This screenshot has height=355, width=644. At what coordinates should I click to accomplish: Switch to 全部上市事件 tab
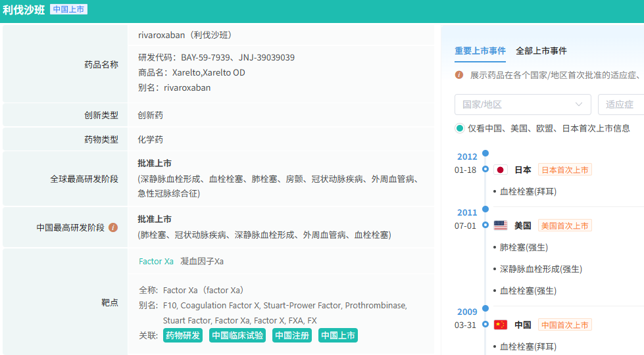(x=541, y=51)
